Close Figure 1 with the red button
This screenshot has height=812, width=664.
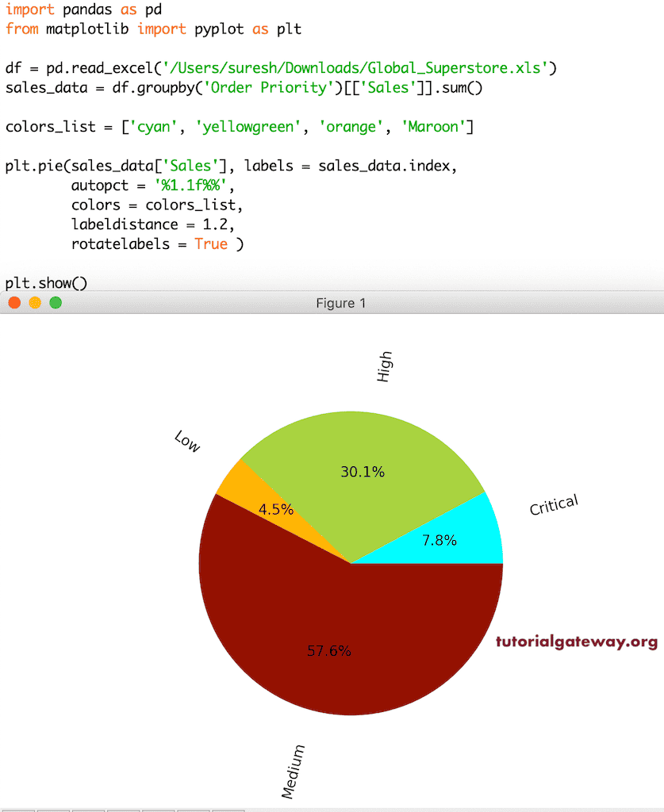point(13,302)
